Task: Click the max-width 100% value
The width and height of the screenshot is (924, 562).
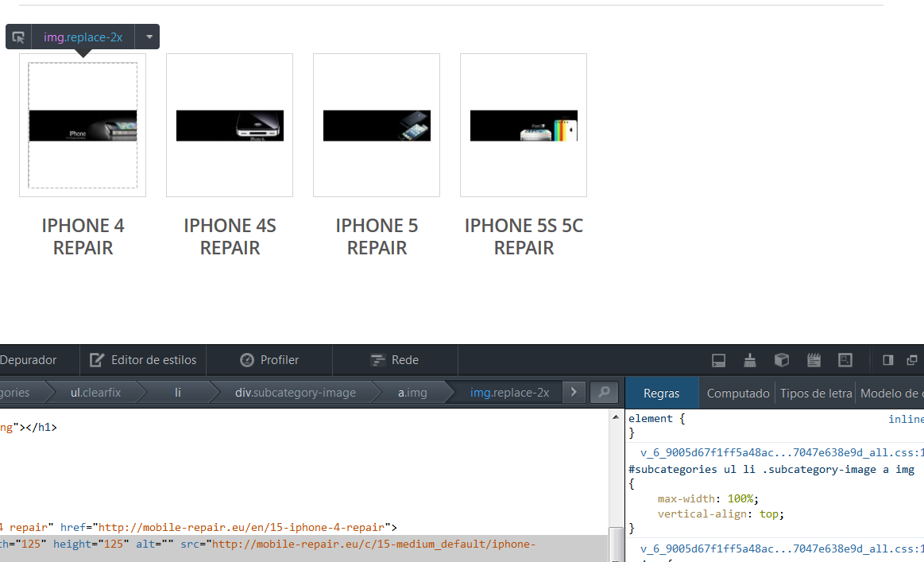Action: (x=740, y=499)
